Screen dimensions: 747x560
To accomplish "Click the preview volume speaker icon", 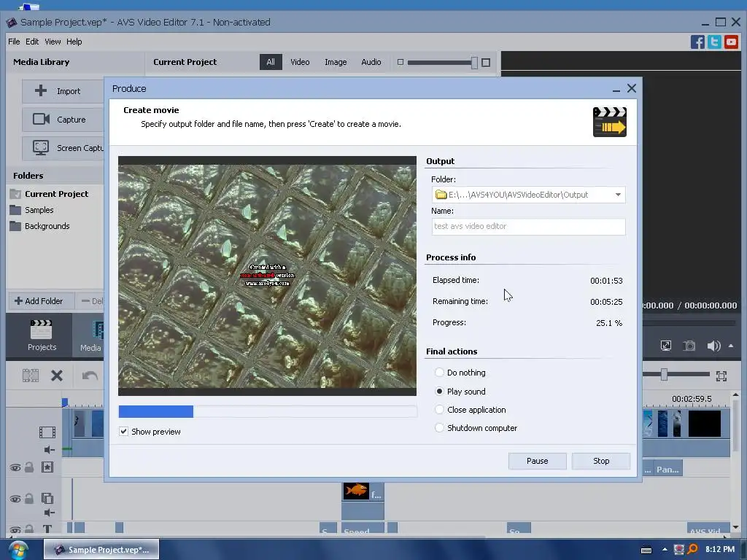I will [x=713, y=346].
